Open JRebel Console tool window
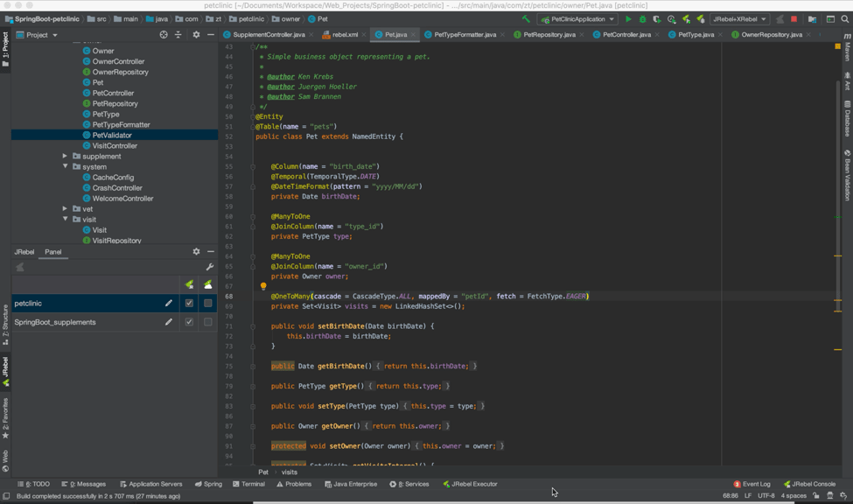 809,484
